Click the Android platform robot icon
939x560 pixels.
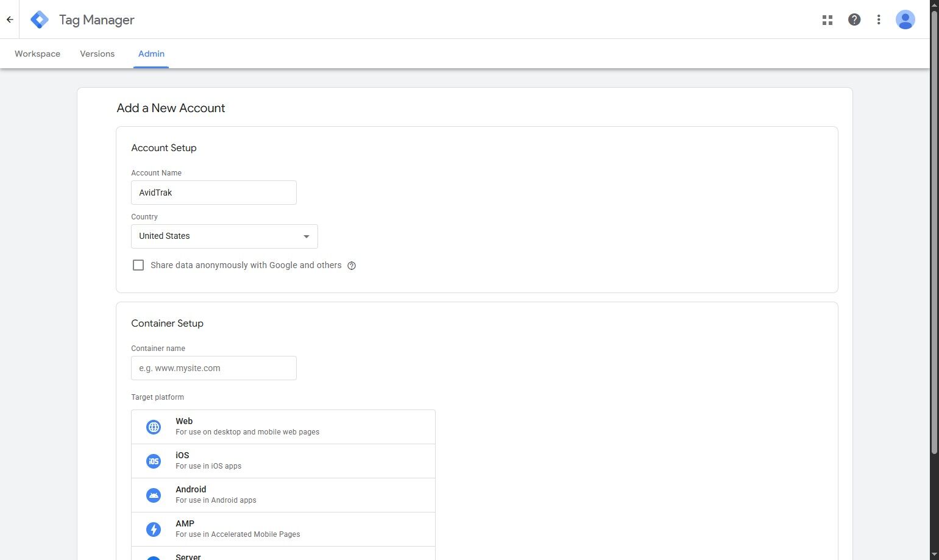(x=153, y=495)
